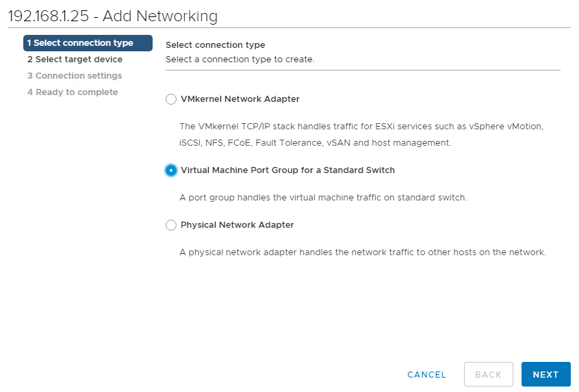
Task: Click the 'iSCSI, NFS, FCoE' description line
Action: coord(315,142)
